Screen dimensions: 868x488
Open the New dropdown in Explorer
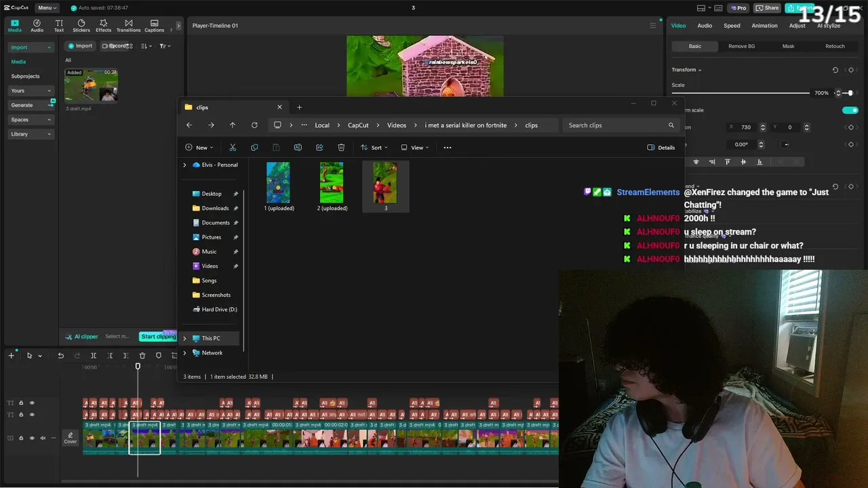(x=199, y=147)
